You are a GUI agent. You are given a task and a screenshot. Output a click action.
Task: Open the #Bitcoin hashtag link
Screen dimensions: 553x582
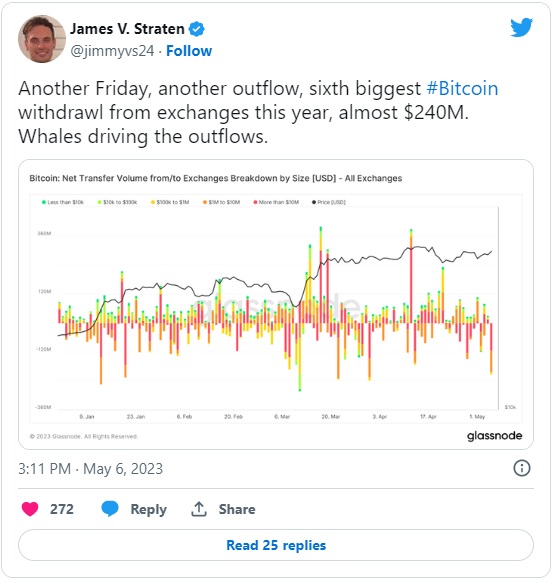point(462,89)
